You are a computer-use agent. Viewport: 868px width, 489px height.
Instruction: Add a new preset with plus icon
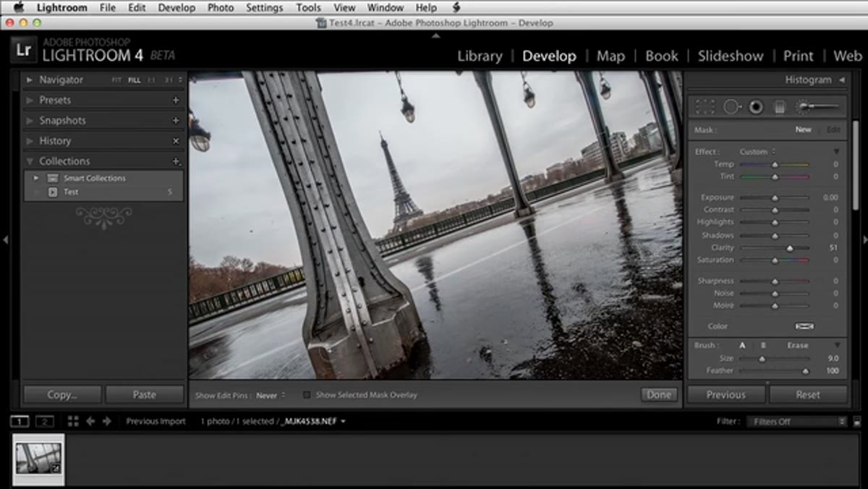(x=176, y=101)
